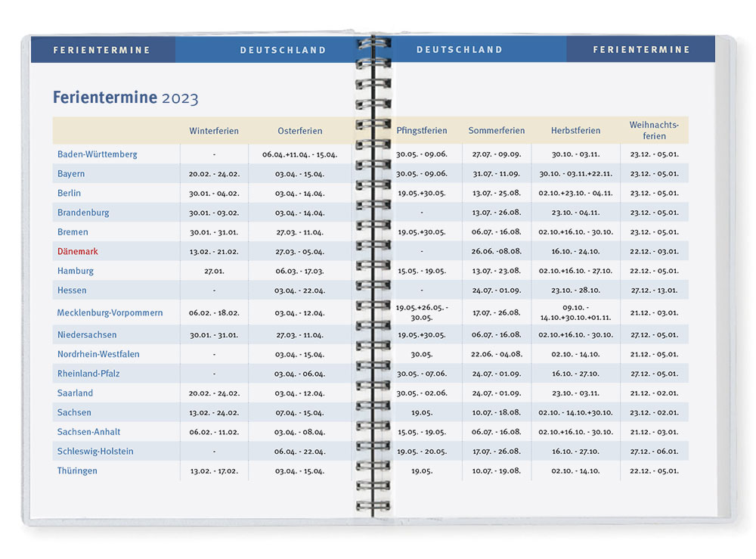Screen dimensions: 756x559
Task: Click 'DEUTSCHLAND' banner on the right page
Action: (x=460, y=50)
